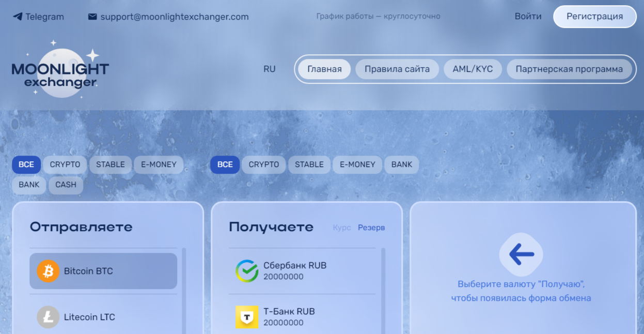Enable the BANK filter for receiving
The width and height of the screenshot is (644, 334).
click(x=401, y=164)
